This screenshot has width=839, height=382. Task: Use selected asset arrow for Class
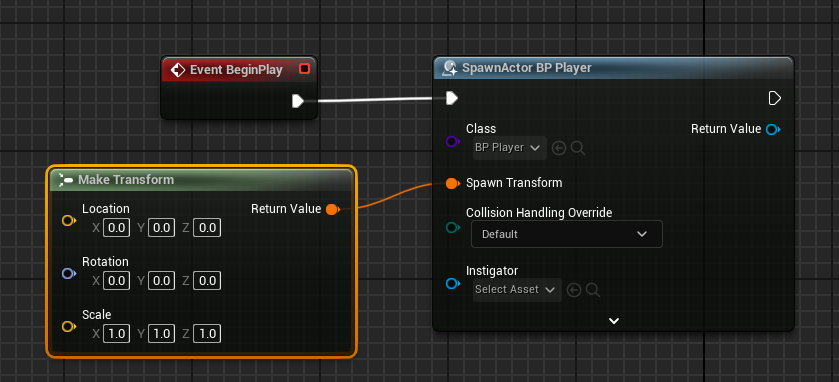click(559, 148)
